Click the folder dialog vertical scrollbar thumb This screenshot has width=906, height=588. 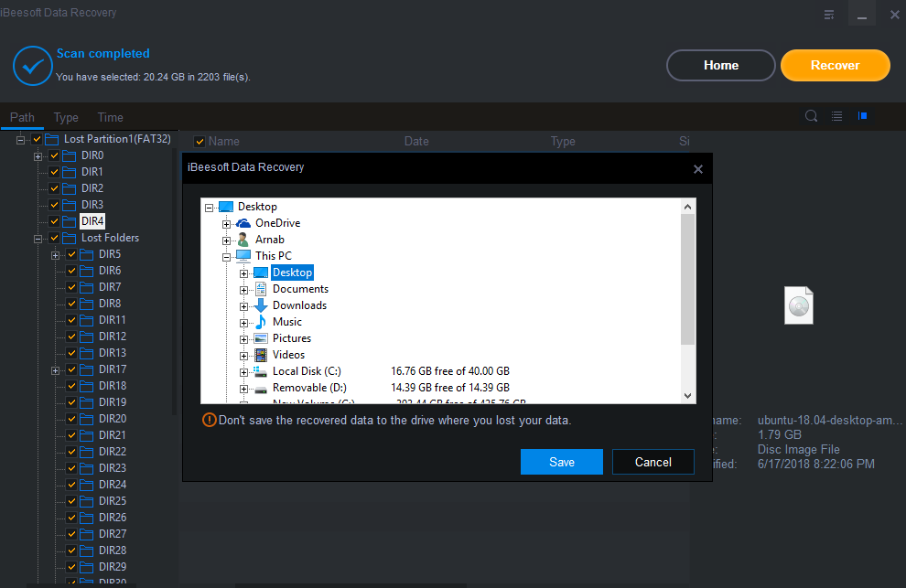pos(687,280)
